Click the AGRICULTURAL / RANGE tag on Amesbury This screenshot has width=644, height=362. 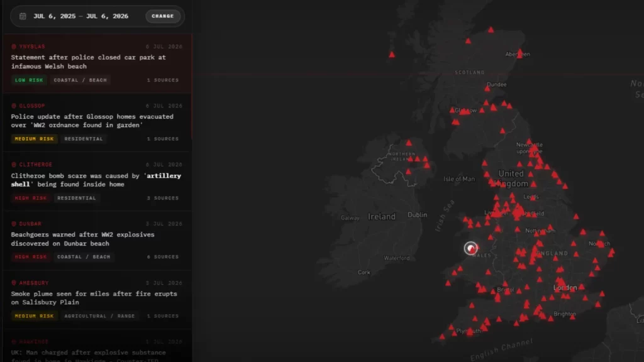tap(99, 316)
